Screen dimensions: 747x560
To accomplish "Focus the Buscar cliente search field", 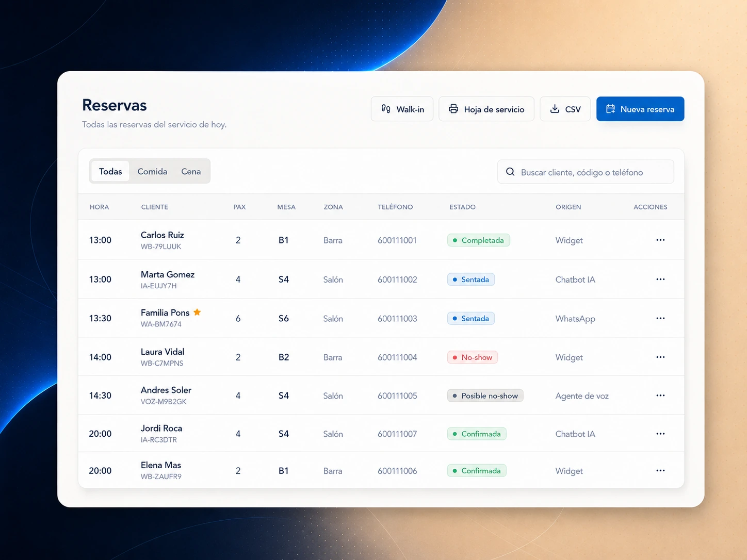I will [x=586, y=172].
